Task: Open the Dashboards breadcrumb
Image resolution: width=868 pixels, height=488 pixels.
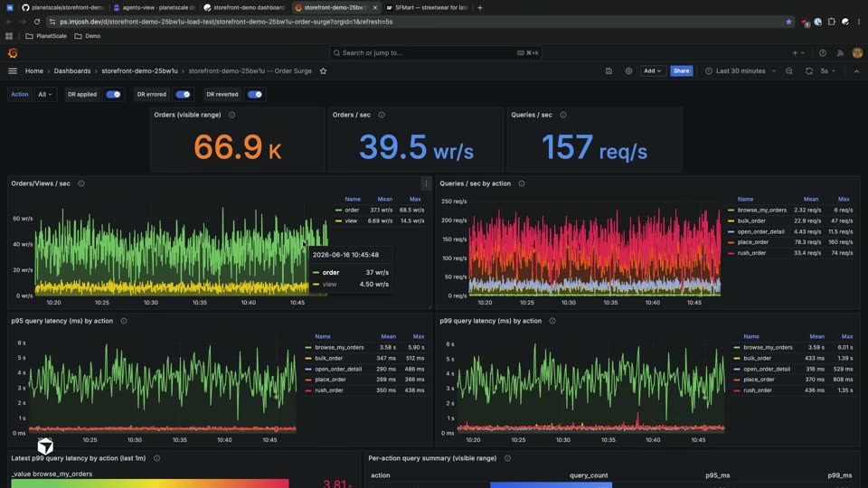Action: 72,70
